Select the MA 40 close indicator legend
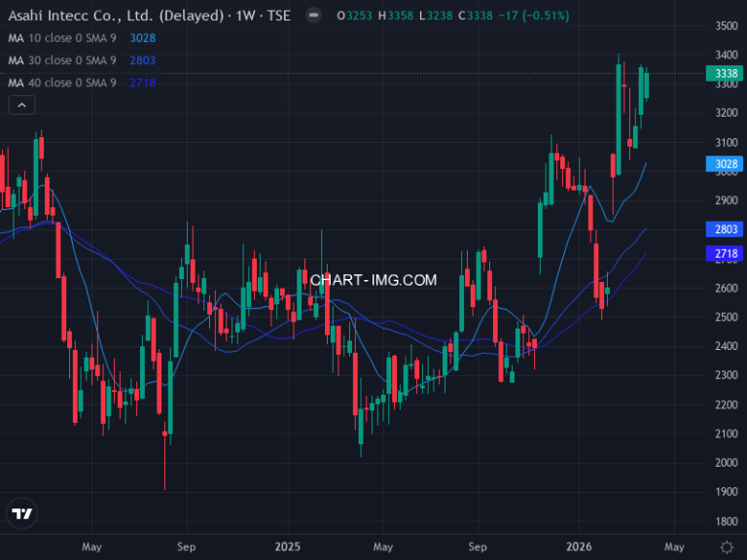This screenshot has width=747, height=560. 62,83
